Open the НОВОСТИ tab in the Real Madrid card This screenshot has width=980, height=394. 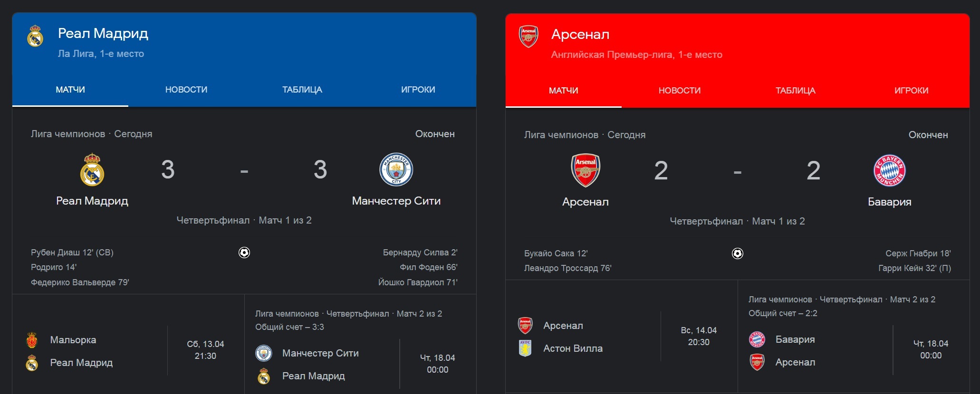[186, 90]
